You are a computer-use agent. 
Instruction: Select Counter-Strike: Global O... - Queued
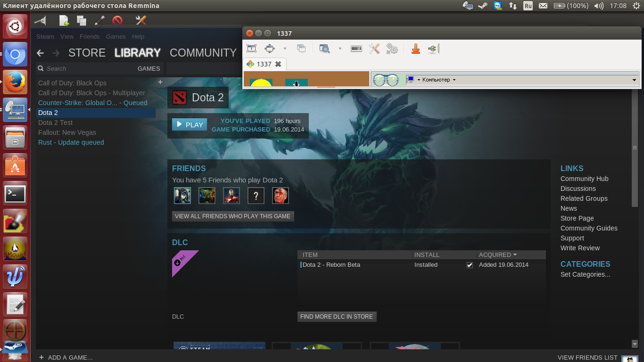point(93,103)
